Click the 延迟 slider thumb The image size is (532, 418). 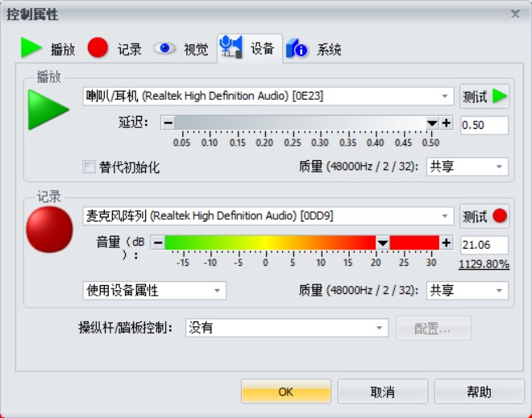click(x=432, y=122)
